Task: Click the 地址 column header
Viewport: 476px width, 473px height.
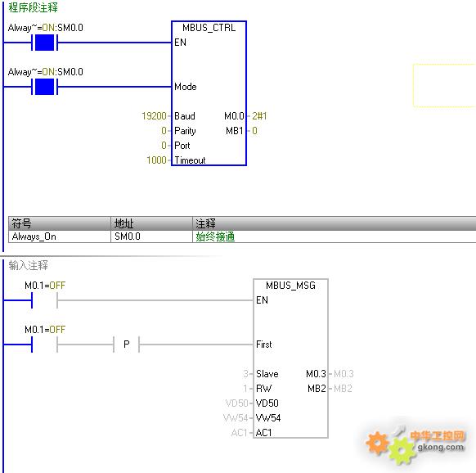Action: [x=151, y=223]
